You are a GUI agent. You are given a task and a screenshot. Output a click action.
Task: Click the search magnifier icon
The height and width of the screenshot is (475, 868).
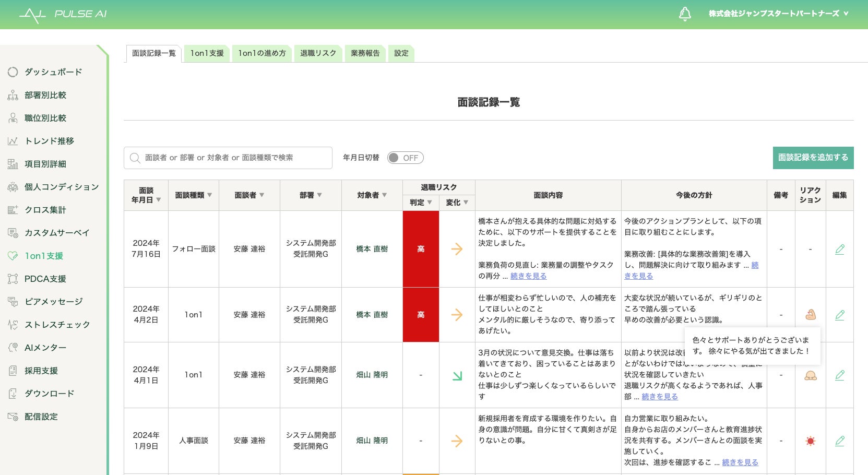[x=135, y=158]
